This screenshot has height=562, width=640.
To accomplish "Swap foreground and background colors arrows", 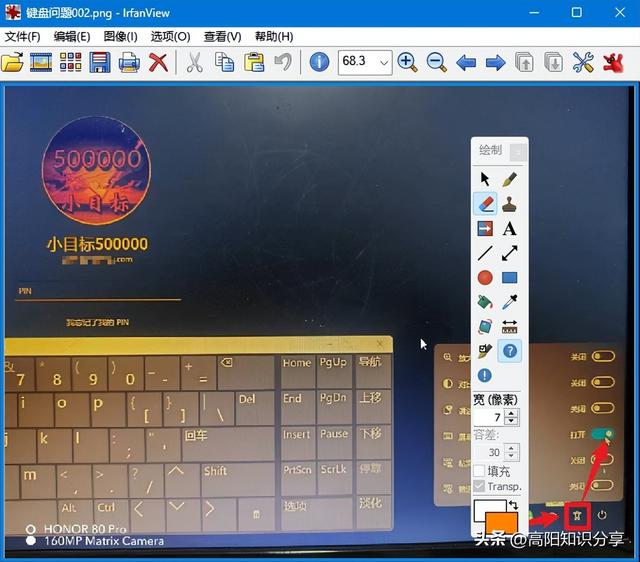I will tap(513, 505).
